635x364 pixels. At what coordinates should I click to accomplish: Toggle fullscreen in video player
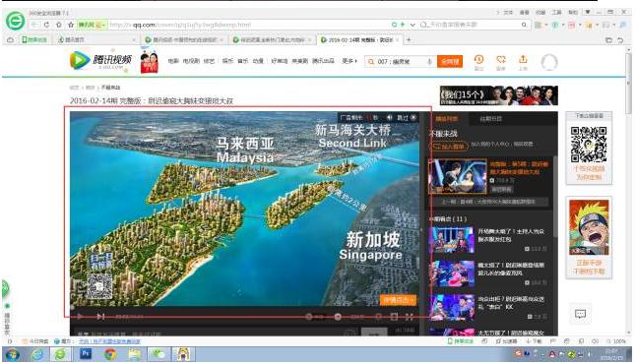(410, 317)
